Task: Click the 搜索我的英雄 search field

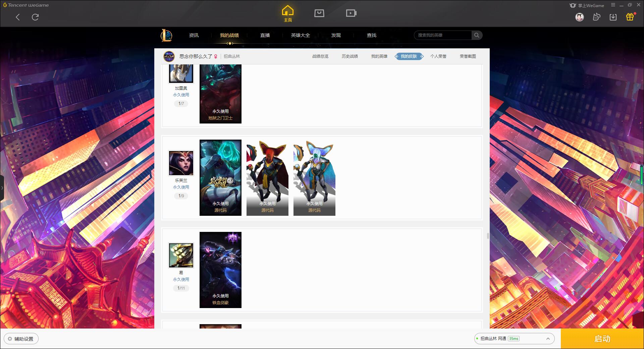Action: click(443, 35)
